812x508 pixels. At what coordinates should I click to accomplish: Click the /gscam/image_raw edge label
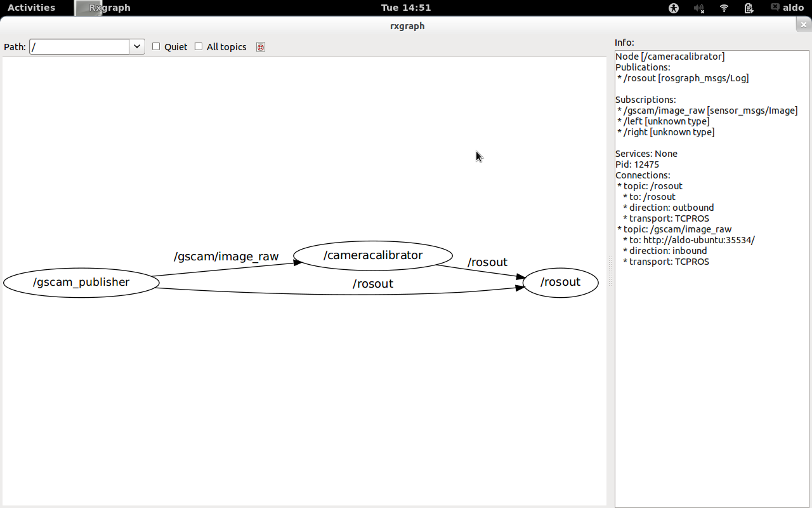coord(226,257)
